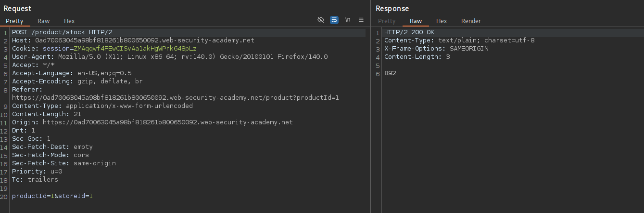
Task: Toggle word wrap in the Request editor
Action: [x=334, y=20]
